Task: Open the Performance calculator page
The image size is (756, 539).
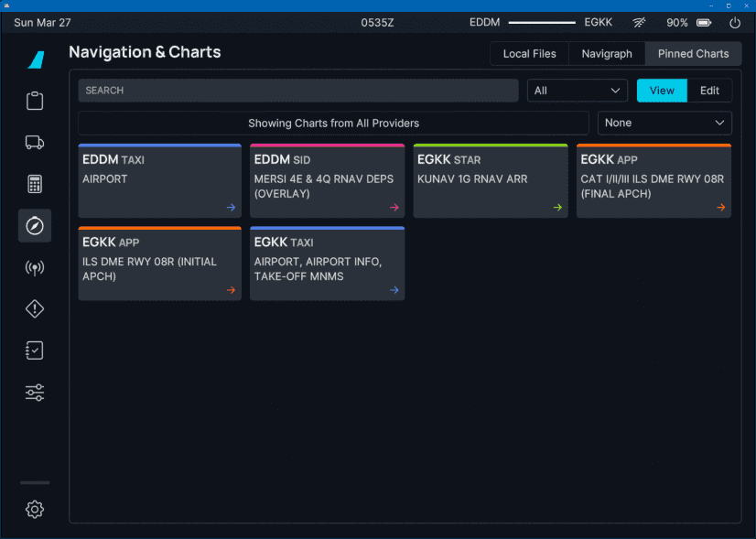Action: pos(35,184)
